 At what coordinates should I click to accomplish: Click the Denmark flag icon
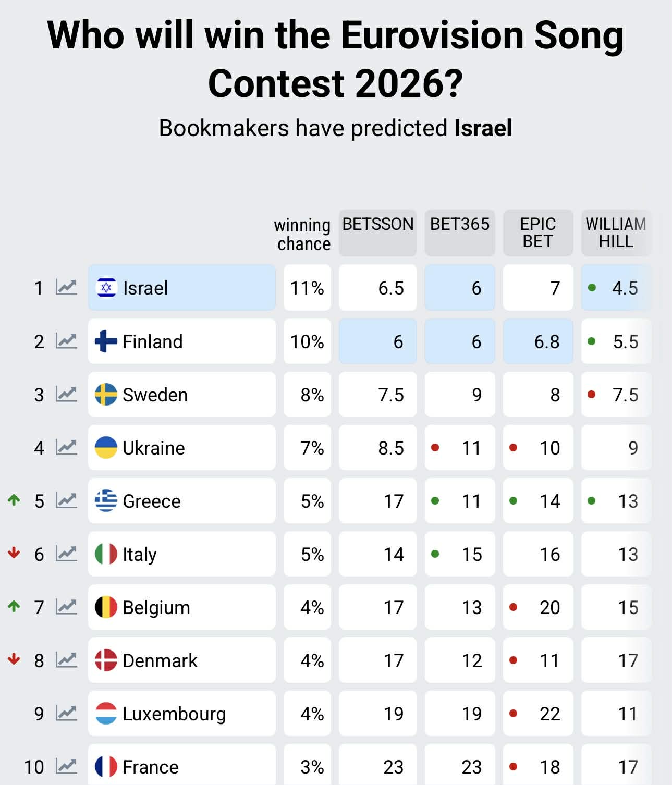[106, 660]
